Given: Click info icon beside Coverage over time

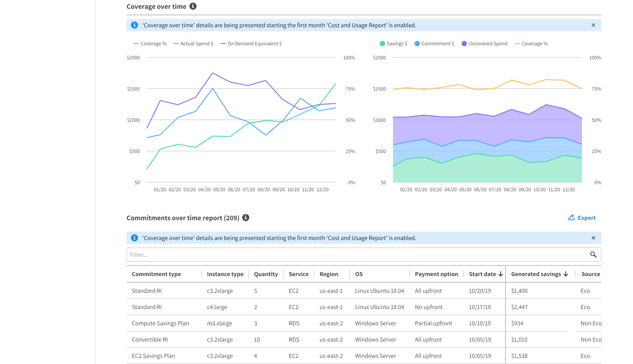Looking at the screenshot, I should [x=193, y=7].
